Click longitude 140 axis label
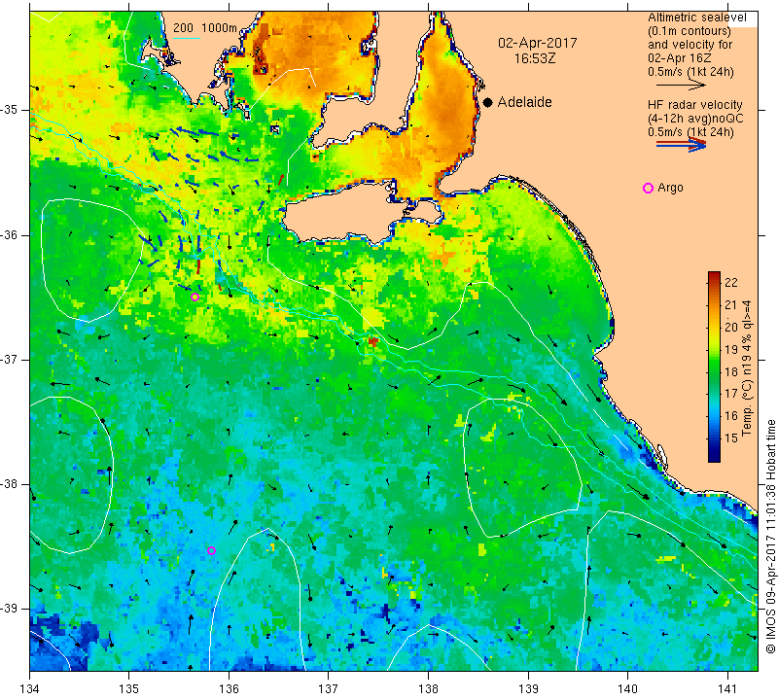This screenshot has width=778, height=700. click(x=627, y=689)
